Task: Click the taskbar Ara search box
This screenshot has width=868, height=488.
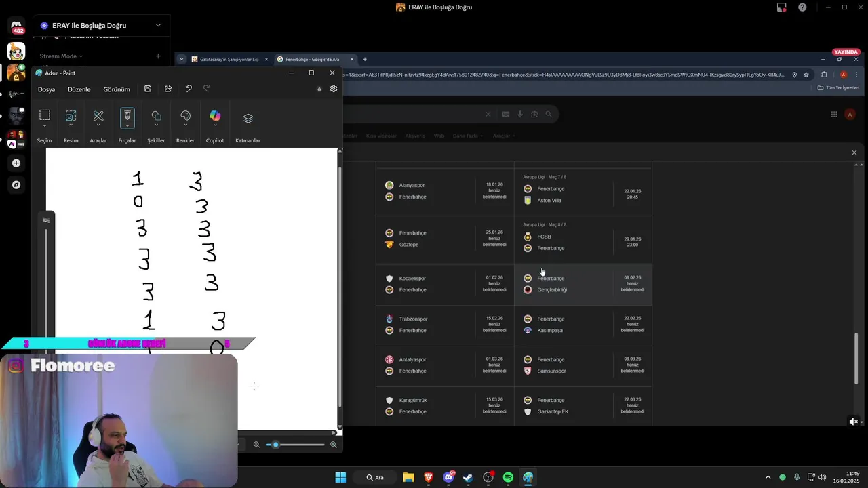Action: point(375,477)
